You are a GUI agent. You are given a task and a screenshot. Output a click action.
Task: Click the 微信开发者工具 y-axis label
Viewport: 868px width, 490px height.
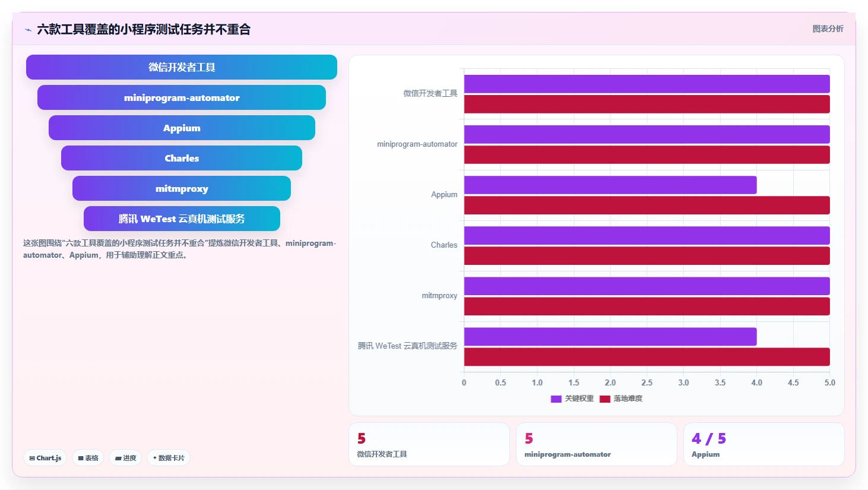pyautogui.click(x=430, y=93)
